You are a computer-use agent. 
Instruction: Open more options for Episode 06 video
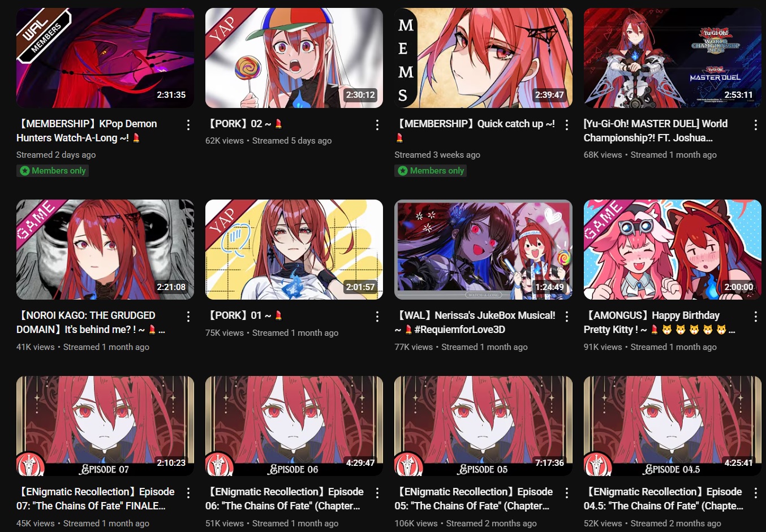tap(377, 493)
